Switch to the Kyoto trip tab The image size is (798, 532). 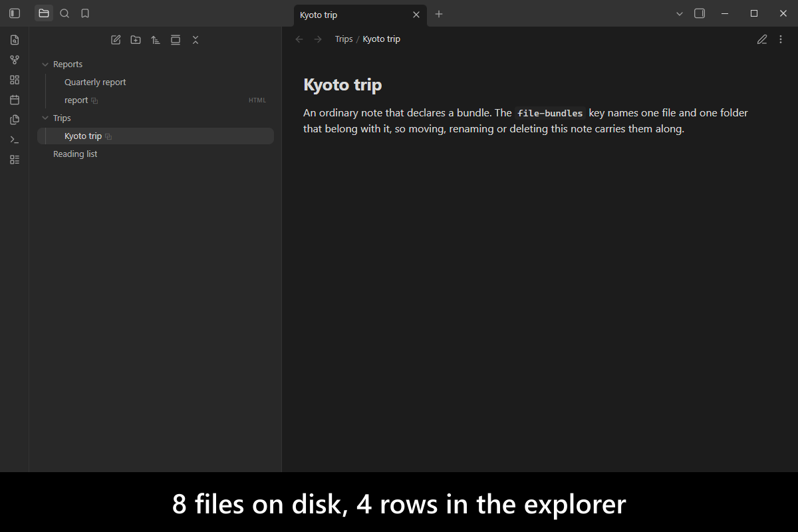coord(360,15)
